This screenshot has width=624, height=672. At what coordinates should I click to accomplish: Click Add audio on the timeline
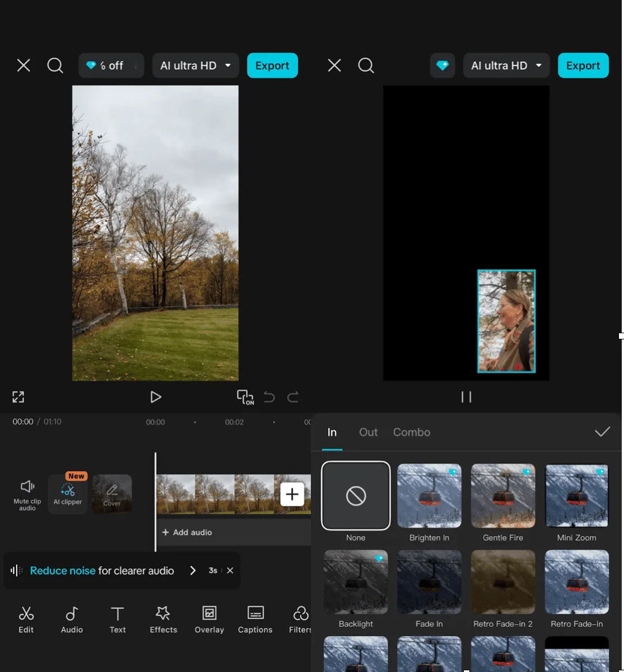point(187,533)
